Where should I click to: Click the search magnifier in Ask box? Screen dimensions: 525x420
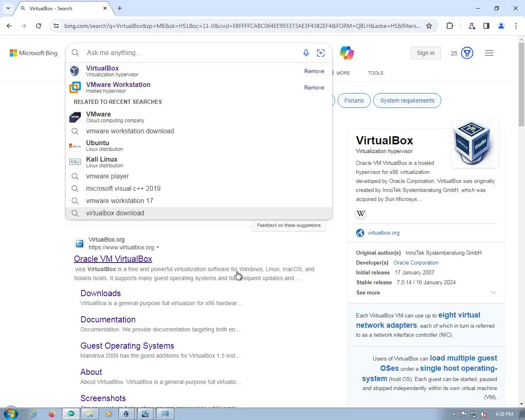tap(75, 53)
